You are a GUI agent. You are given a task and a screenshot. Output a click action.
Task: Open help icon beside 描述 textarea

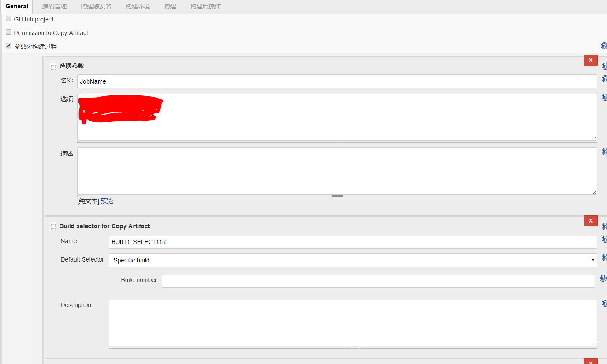coord(604,152)
